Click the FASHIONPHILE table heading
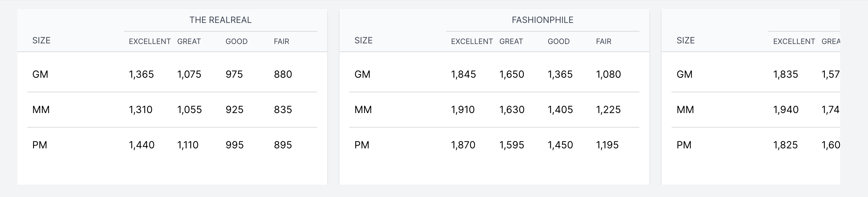 [542, 20]
